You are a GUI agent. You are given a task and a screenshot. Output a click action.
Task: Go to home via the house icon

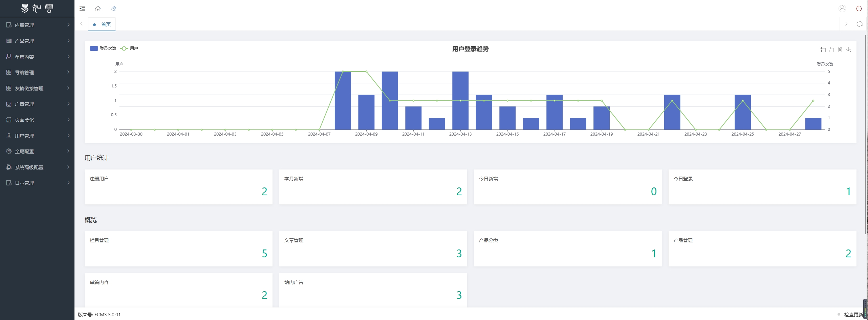(98, 8)
